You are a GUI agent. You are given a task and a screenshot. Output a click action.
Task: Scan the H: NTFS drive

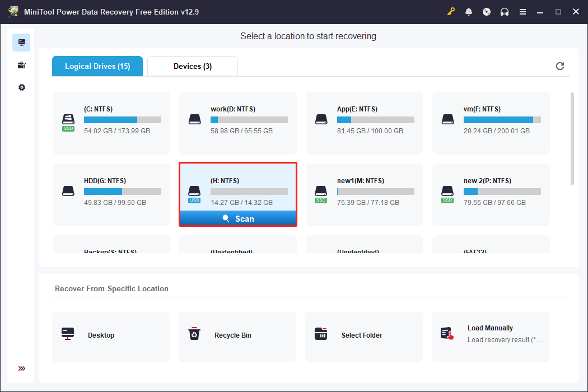tap(238, 219)
